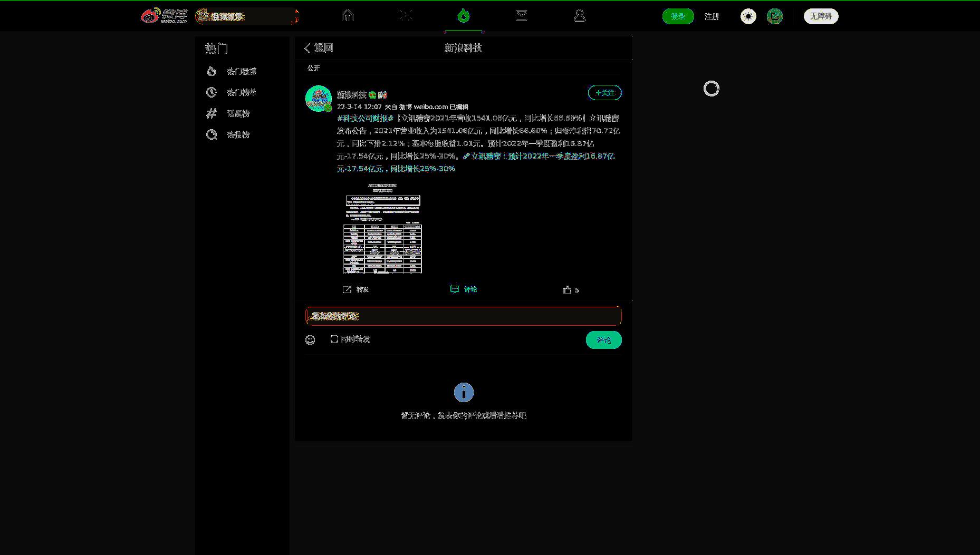Click the green 登录 login button
The image size is (980, 555).
point(678,16)
